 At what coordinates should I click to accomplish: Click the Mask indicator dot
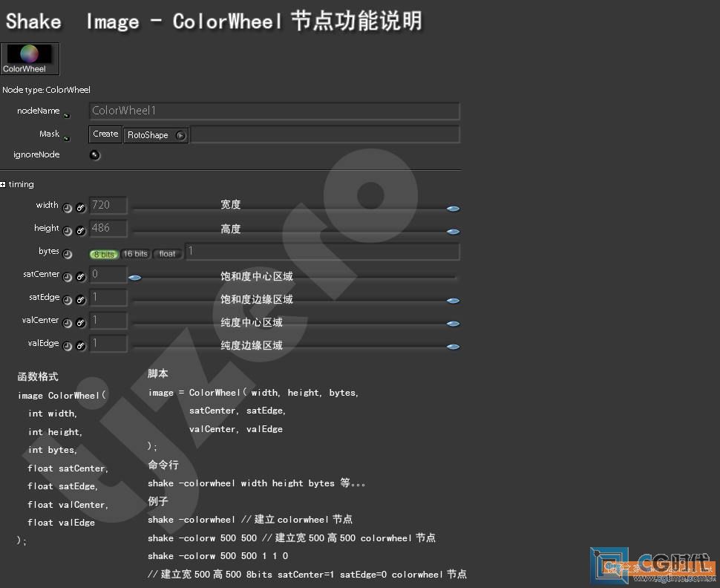[x=67, y=138]
